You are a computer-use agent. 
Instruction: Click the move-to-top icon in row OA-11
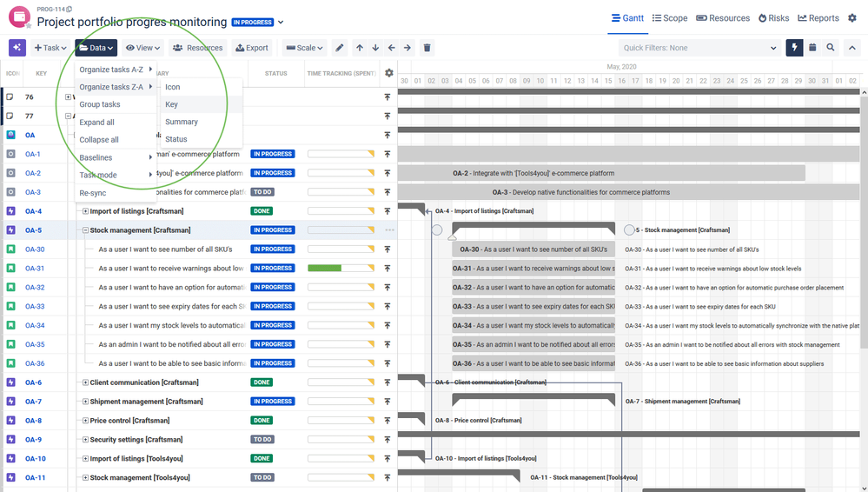click(388, 477)
